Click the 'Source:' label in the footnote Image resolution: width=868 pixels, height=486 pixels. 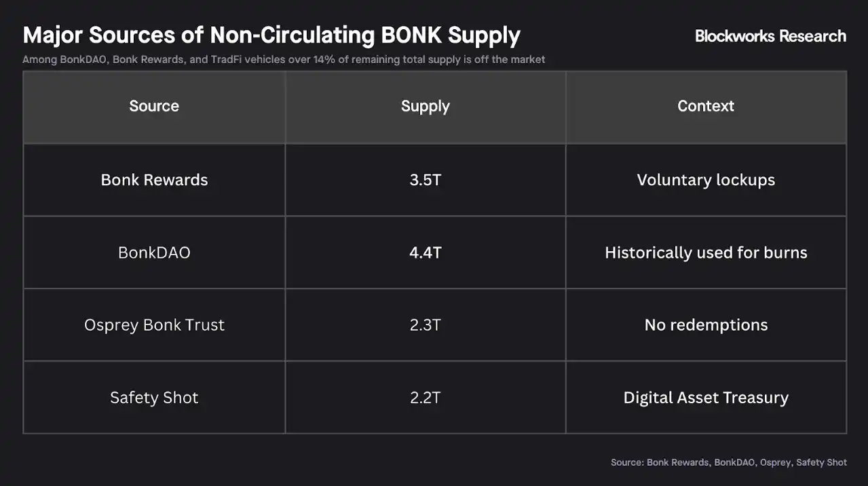coord(627,462)
